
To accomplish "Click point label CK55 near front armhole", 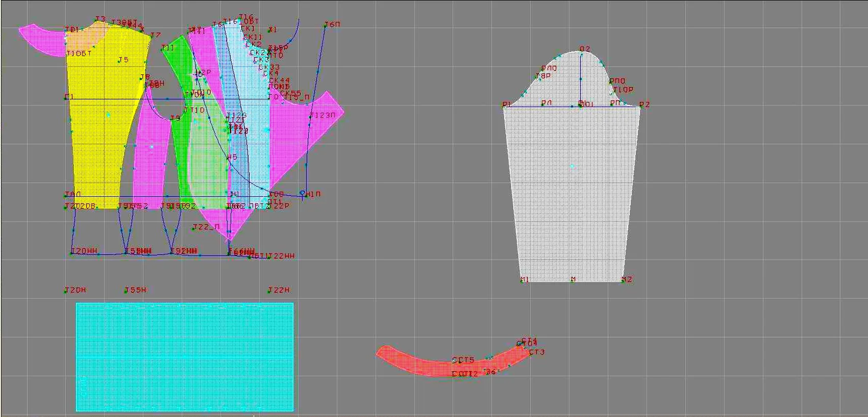I will 290,93.
